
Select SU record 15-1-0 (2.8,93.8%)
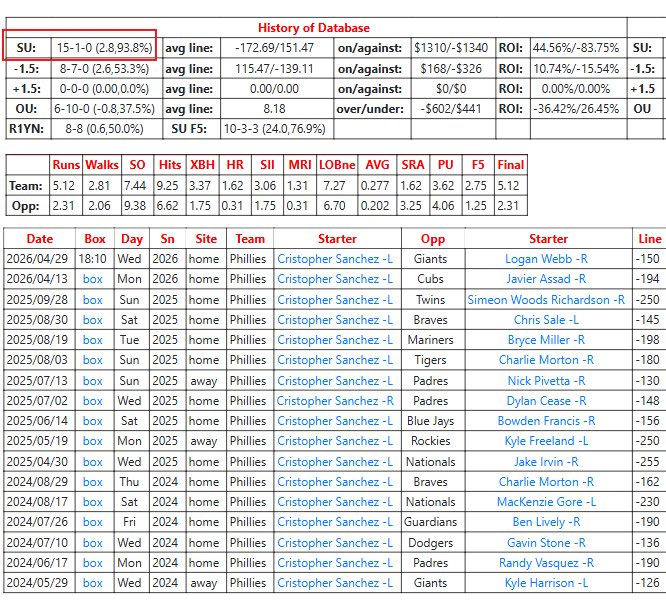104,48
